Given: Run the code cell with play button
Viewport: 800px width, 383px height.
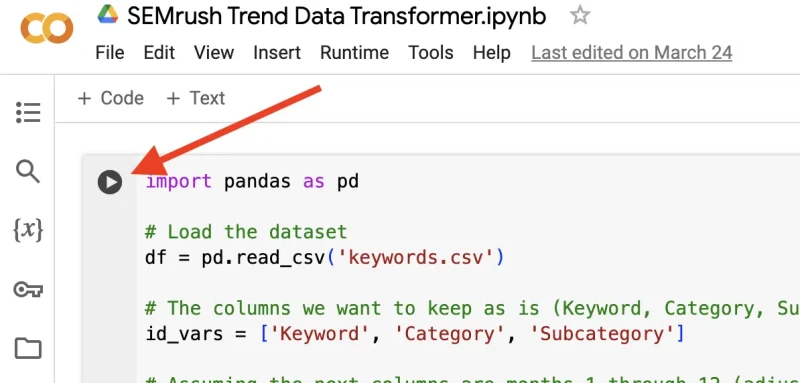Looking at the screenshot, I should coord(110,182).
